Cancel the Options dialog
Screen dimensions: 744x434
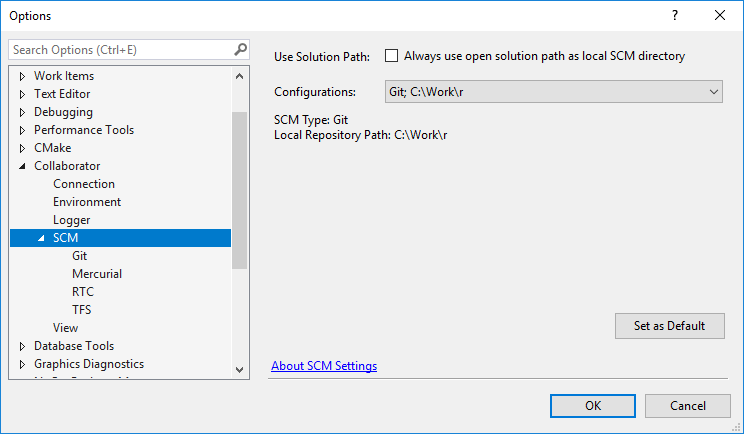(x=687, y=405)
